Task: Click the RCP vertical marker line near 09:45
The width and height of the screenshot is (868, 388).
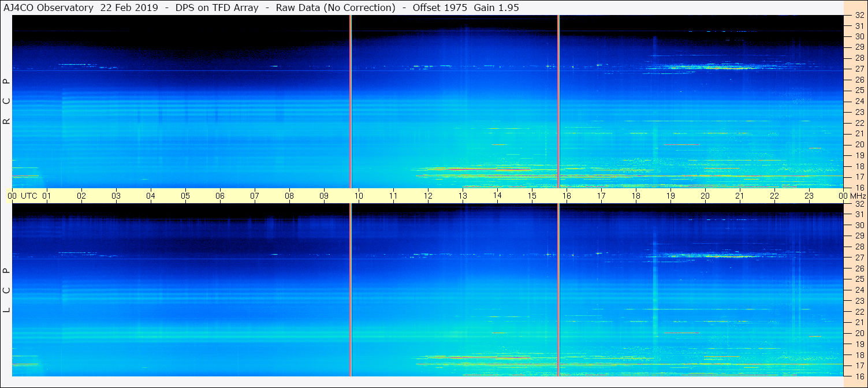Action: (351, 102)
